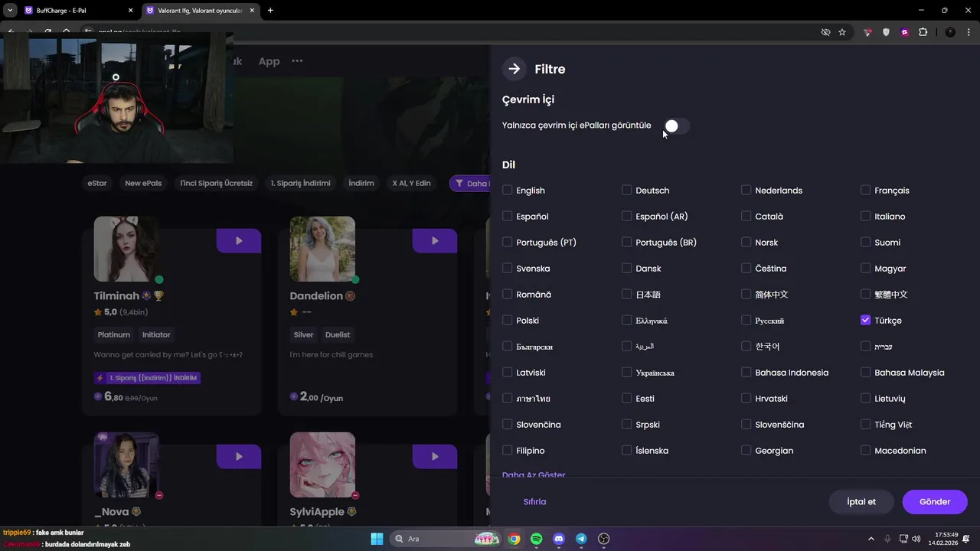
Task: Uncheck the Türkçe language box
Action: pos(865,320)
